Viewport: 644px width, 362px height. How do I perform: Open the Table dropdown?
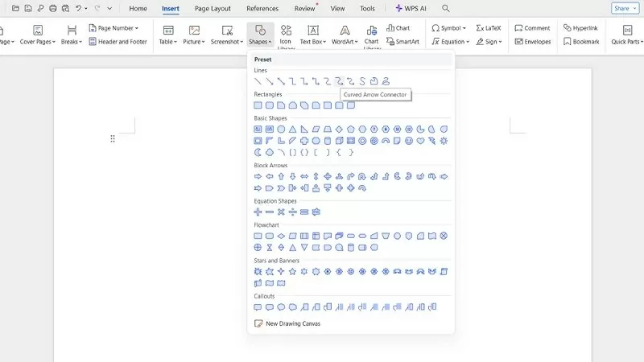point(167,35)
